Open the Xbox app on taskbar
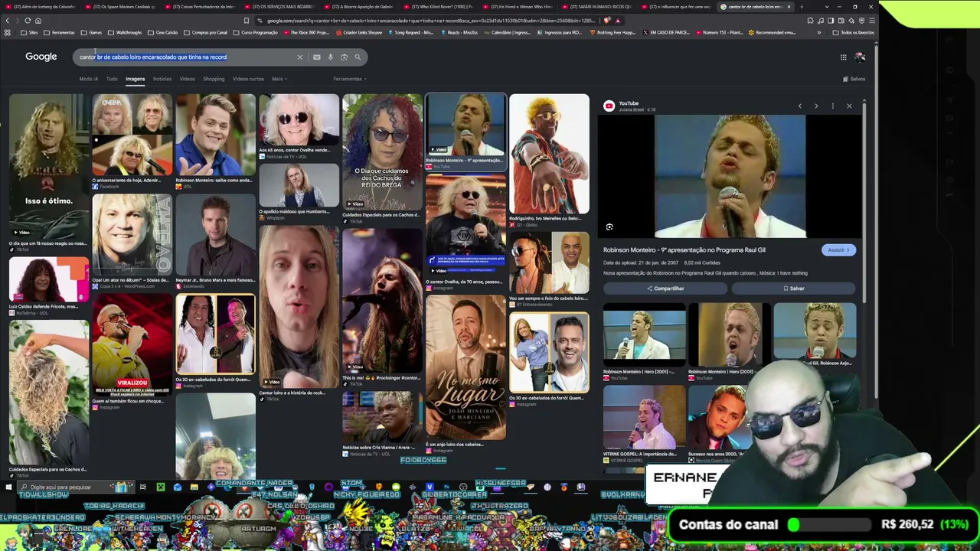 coord(161,487)
